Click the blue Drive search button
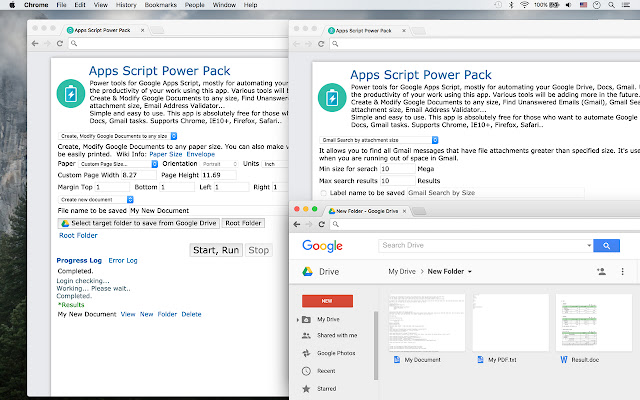 607,246
